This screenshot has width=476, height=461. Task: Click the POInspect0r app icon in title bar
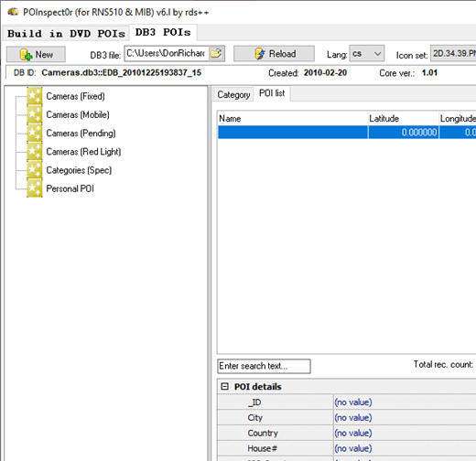pyautogui.click(x=13, y=12)
